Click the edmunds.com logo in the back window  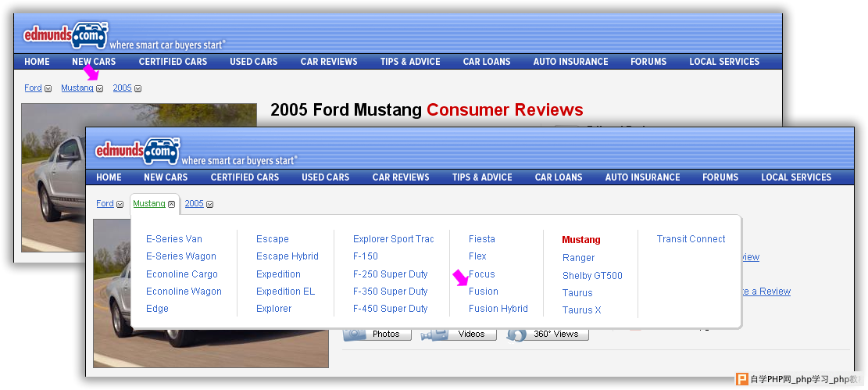pyautogui.click(x=66, y=34)
